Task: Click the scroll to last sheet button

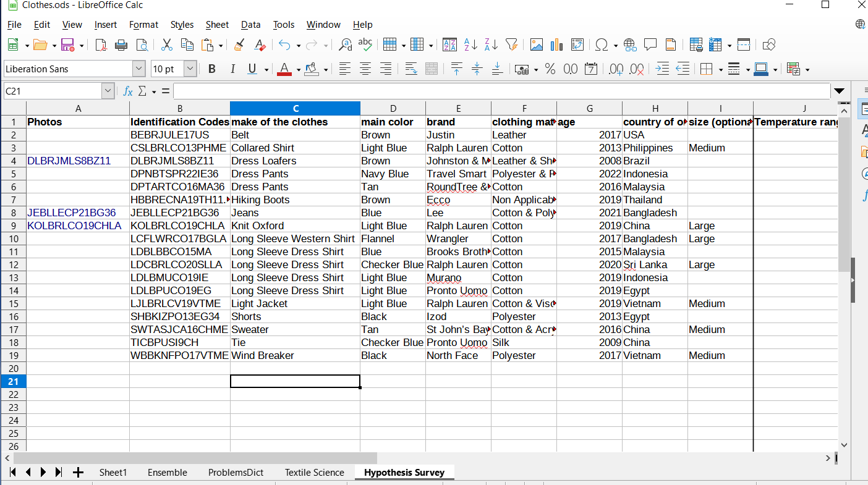Action: coord(59,472)
